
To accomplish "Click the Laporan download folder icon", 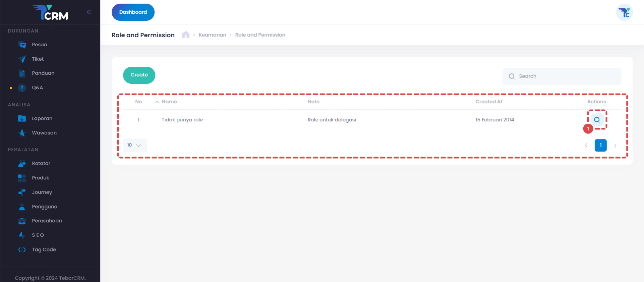I will [x=22, y=119].
